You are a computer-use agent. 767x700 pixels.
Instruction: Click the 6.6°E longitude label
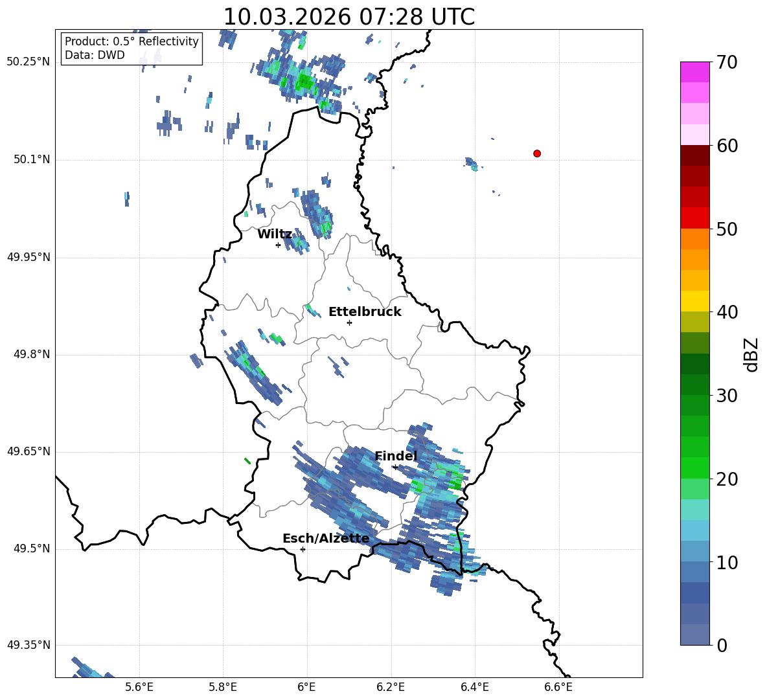558,687
